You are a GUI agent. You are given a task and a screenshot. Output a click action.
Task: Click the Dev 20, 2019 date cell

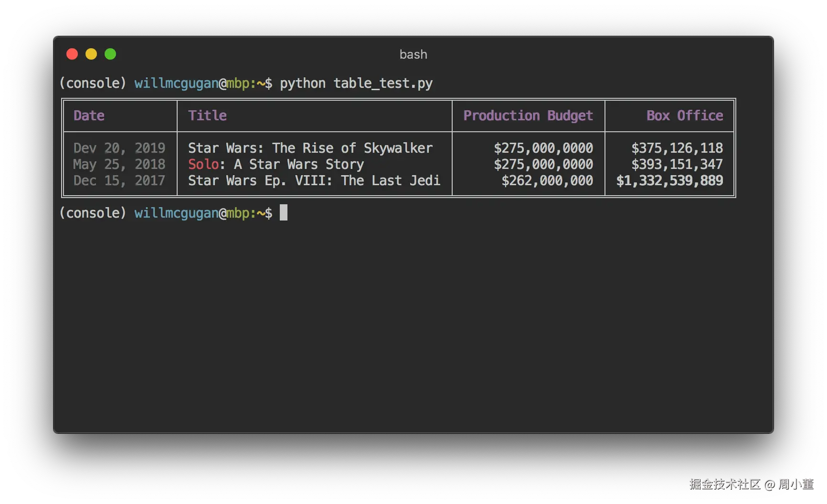(119, 148)
